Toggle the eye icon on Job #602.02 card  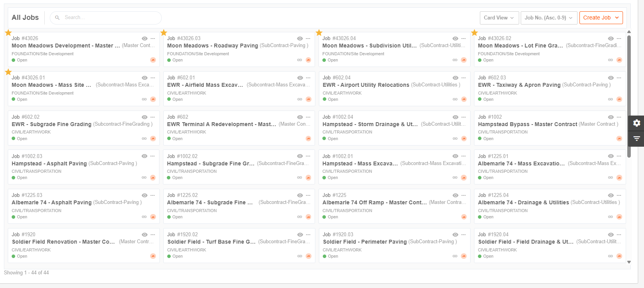(145, 117)
